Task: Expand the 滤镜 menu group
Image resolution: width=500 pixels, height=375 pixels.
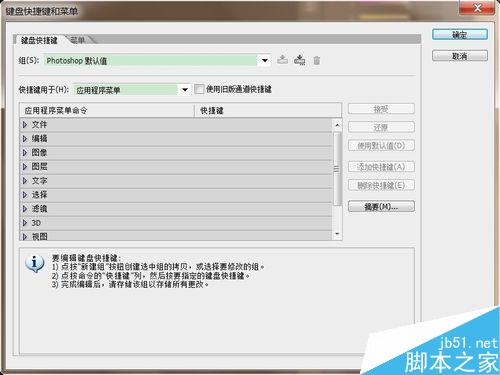Action: pyautogui.click(x=25, y=209)
